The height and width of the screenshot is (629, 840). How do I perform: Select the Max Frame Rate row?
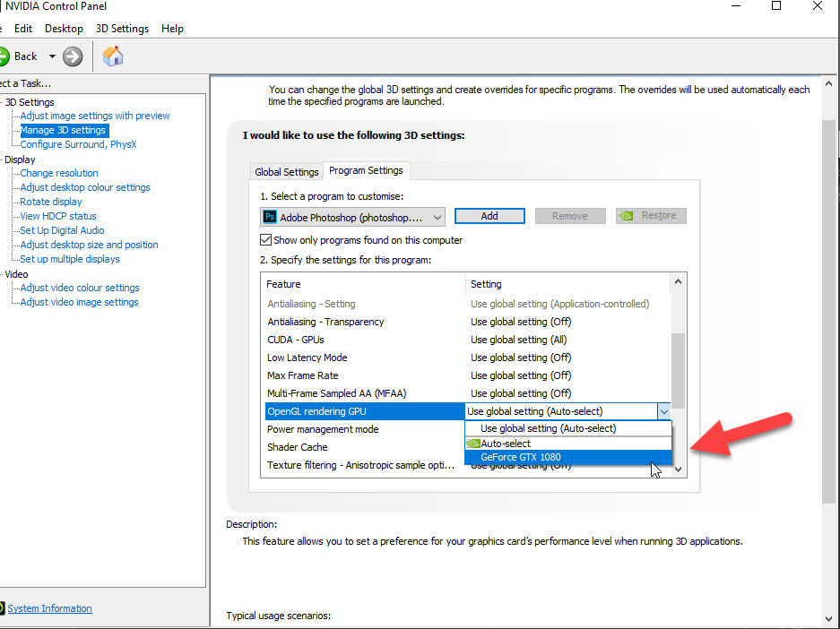[x=467, y=375]
